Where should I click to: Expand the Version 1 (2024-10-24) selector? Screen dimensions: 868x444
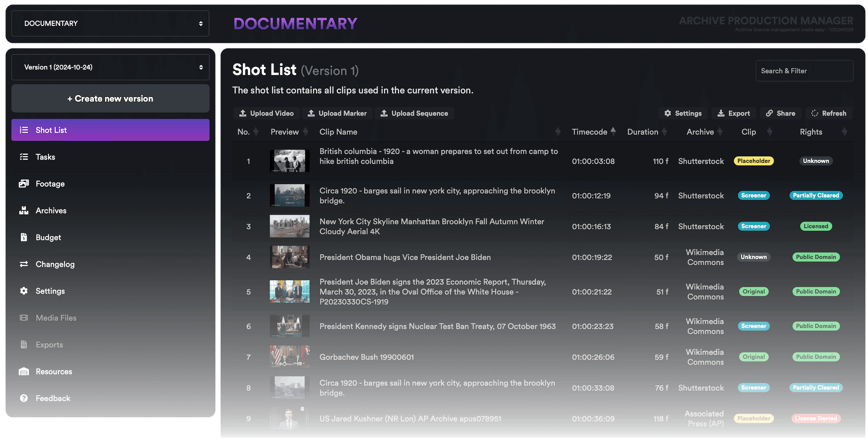pyautogui.click(x=110, y=67)
